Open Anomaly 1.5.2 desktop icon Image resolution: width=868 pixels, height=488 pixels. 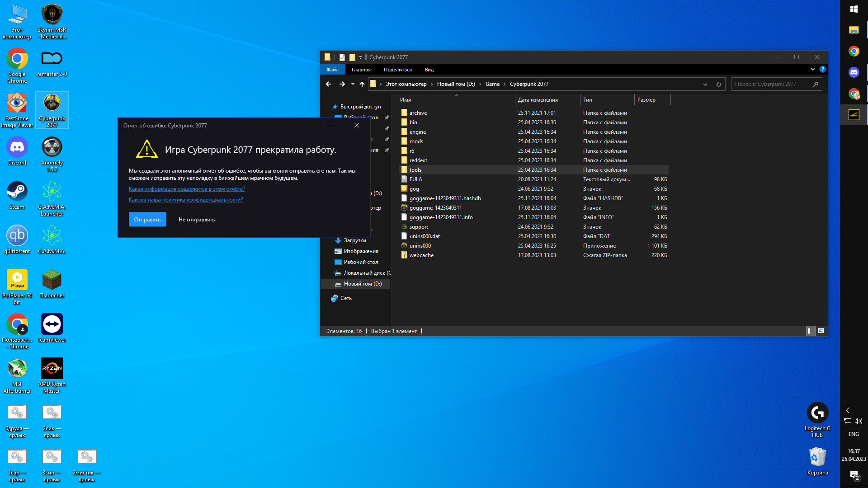click(x=52, y=155)
